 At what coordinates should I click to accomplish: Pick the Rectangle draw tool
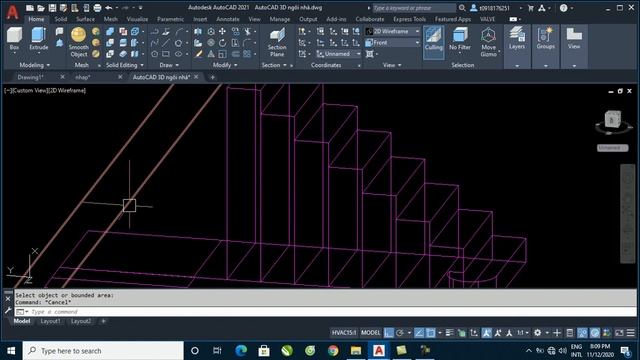click(166, 54)
